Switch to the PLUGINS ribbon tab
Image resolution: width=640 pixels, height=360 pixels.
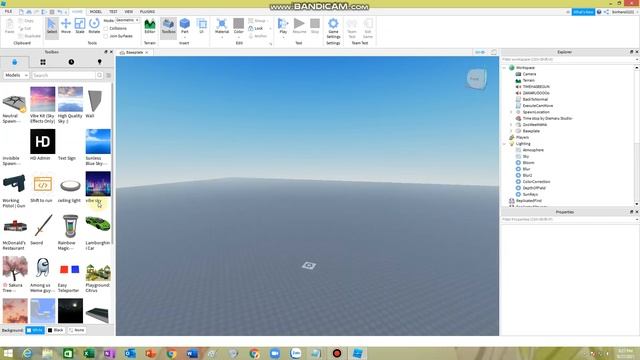tap(147, 12)
